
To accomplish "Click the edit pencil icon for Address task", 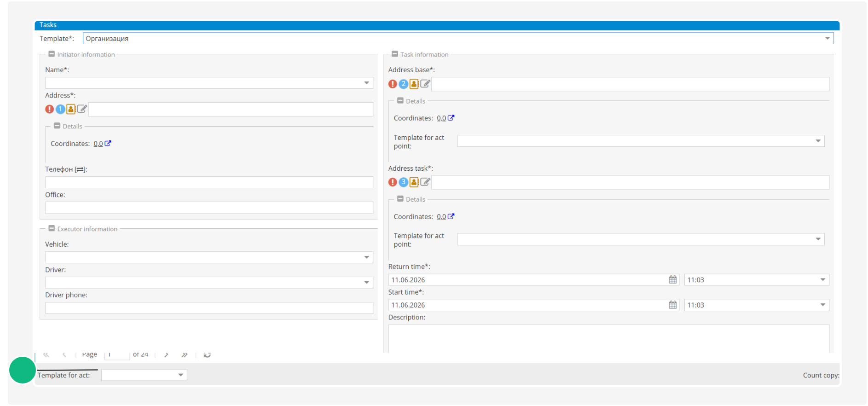I will (425, 182).
